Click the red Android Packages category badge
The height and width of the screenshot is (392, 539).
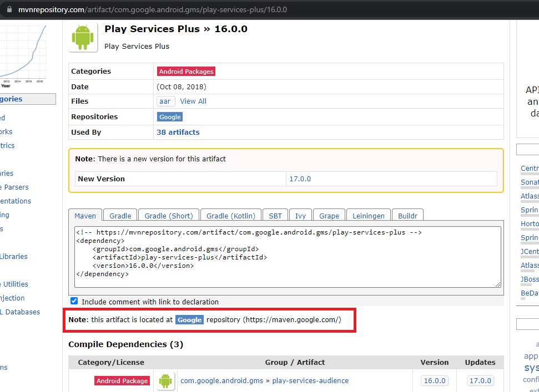pos(186,72)
